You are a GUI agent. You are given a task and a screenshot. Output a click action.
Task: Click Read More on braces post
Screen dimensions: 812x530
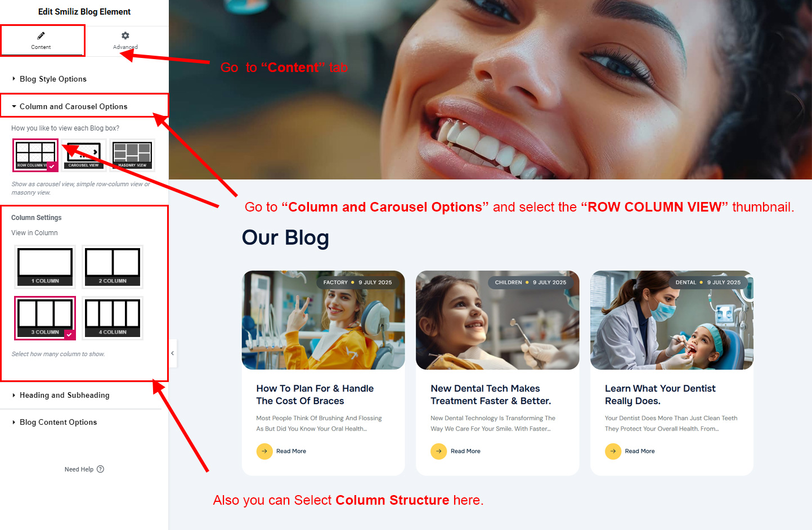tap(291, 451)
